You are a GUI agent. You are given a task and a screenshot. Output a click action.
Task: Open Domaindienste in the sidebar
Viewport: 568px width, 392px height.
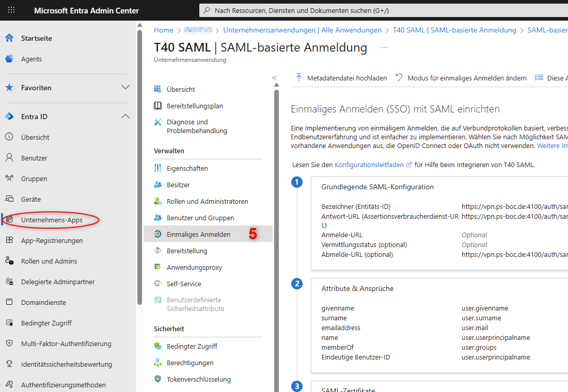[x=43, y=302]
